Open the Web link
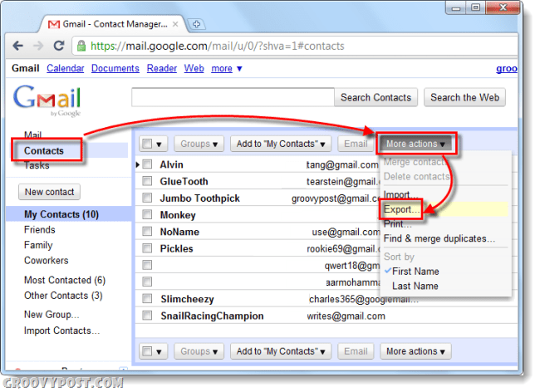The height and width of the screenshot is (392, 540). tap(194, 68)
